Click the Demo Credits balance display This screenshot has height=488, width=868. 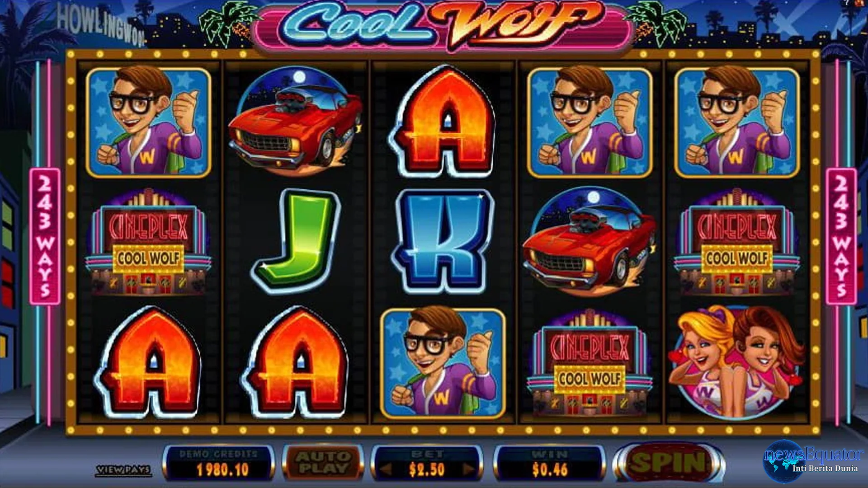tap(219, 463)
